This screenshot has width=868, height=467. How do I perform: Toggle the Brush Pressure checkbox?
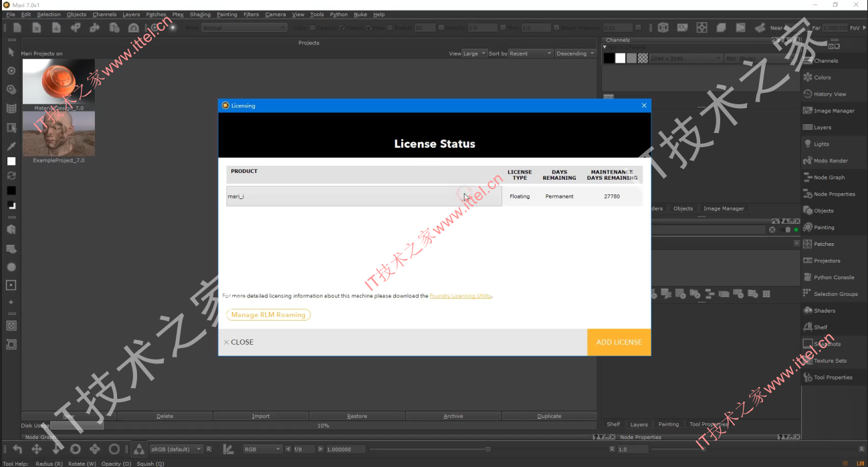558,27
